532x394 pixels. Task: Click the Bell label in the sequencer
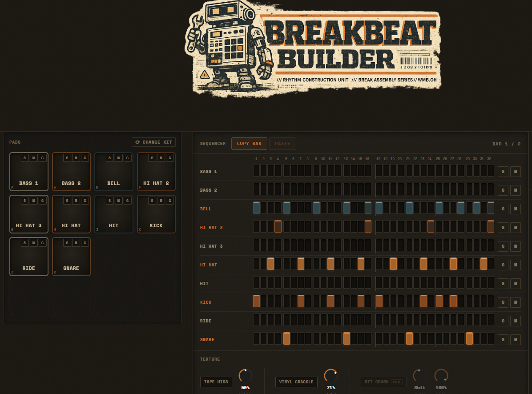click(206, 209)
